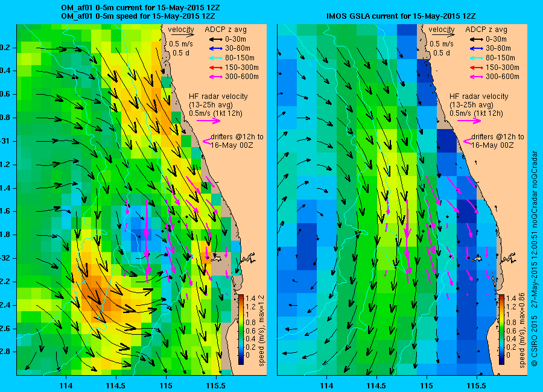Image resolution: width=543 pixels, height=392 pixels.
Task: Click the black 0-30m arrow in left legend
Action: (x=215, y=39)
